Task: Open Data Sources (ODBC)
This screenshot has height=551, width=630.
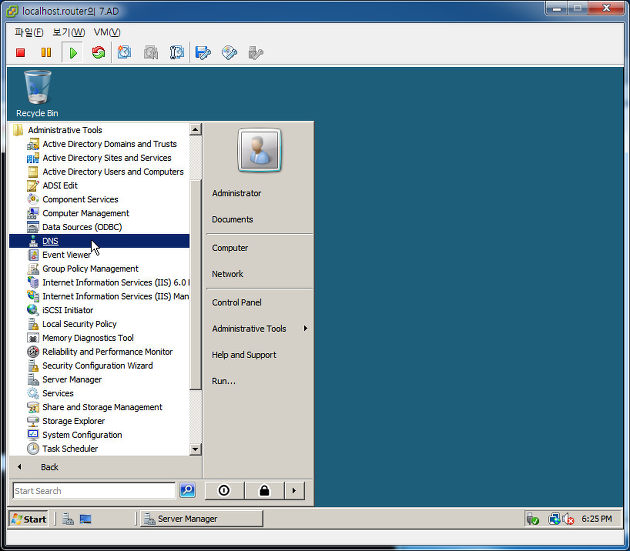Action: click(x=99, y=227)
